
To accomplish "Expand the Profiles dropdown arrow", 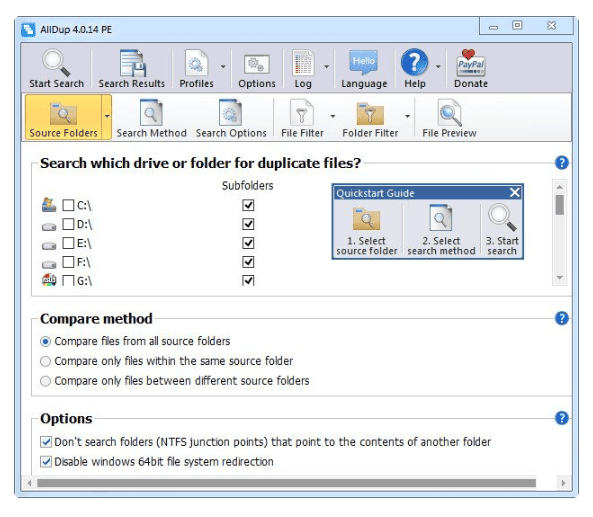I will (x=223, y=67).
